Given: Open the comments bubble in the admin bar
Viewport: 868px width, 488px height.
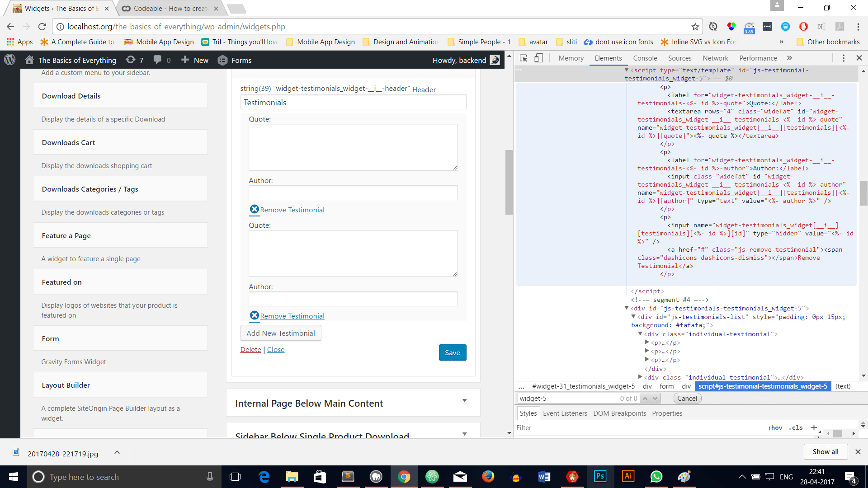Looking at the screenshot, I should 157,60.
